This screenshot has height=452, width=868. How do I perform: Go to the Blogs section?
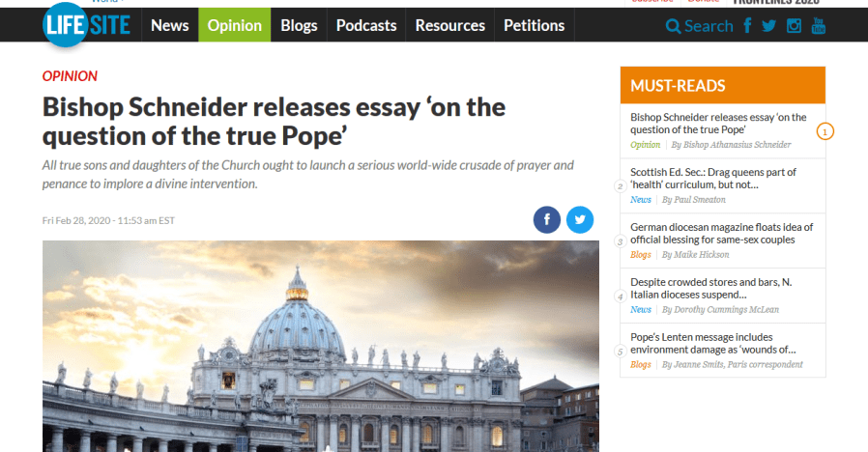299,25
